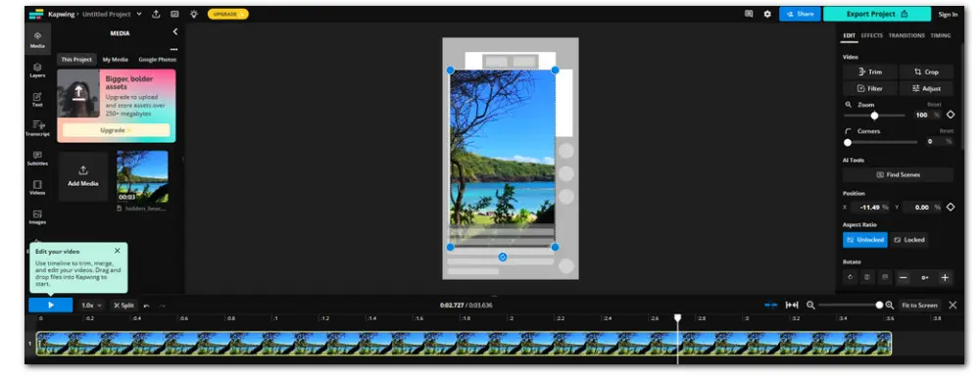Image resolution: width=980 pixels, height=380 pixels.
Task: Click the Corners radius slider handle
Action: click(848, 143)
